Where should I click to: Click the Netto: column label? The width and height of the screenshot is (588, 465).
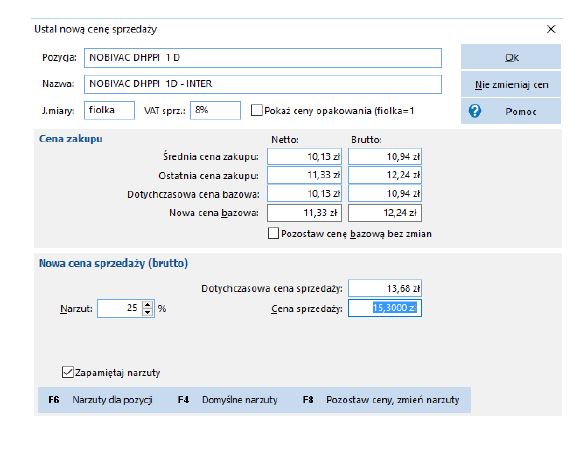pyautogui.click(x=285, y=140)
